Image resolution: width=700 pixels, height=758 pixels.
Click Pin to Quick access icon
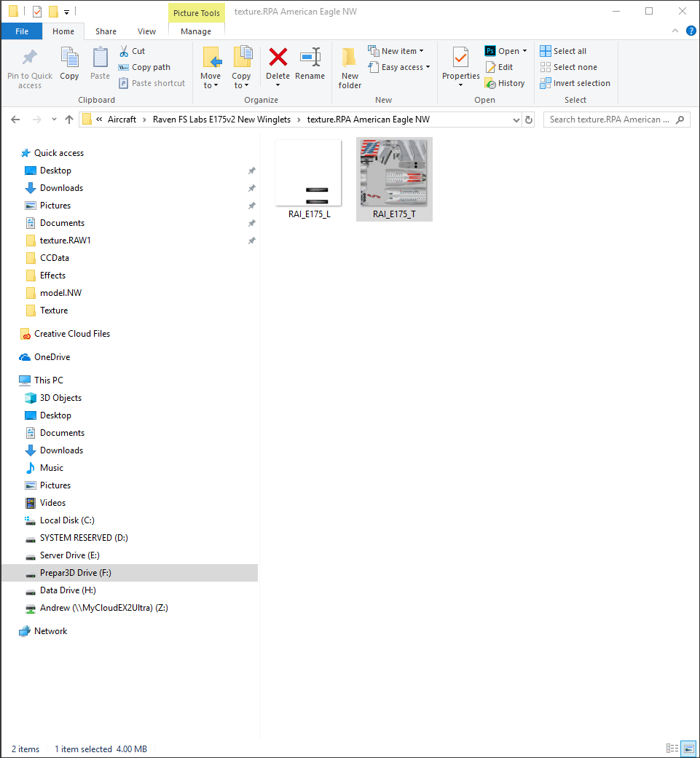coord(29,58)
